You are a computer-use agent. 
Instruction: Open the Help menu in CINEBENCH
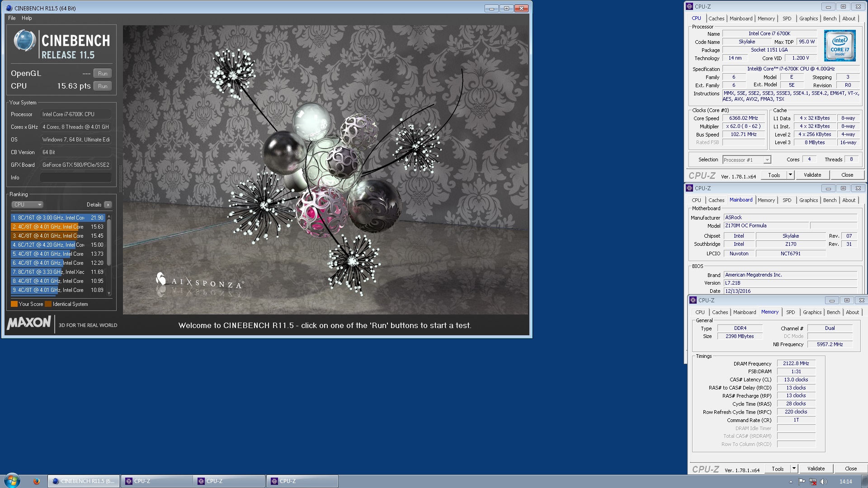pyautogui.click(x=27, y=18)
